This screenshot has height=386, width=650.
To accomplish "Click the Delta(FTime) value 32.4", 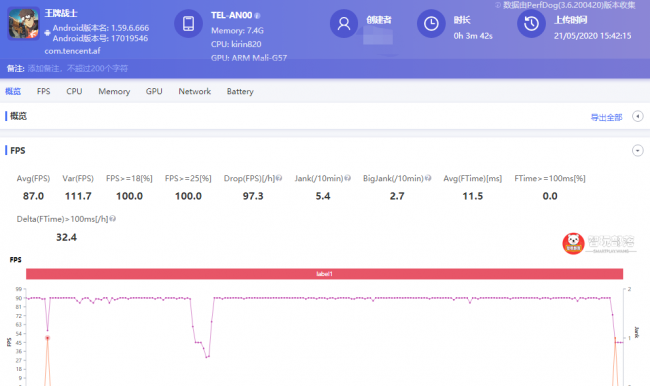I will tap(66, 238).
